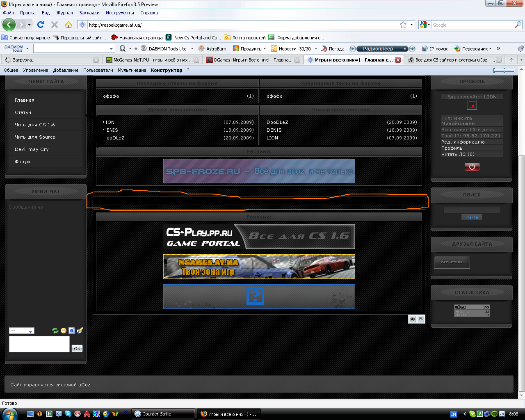
Task: Expand the Продукты dropdown in the toolbar
Action: [x=265, y=48]
